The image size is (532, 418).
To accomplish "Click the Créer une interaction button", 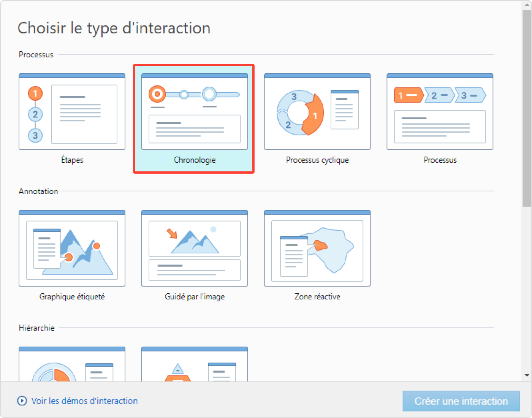I will pos(461,401).
